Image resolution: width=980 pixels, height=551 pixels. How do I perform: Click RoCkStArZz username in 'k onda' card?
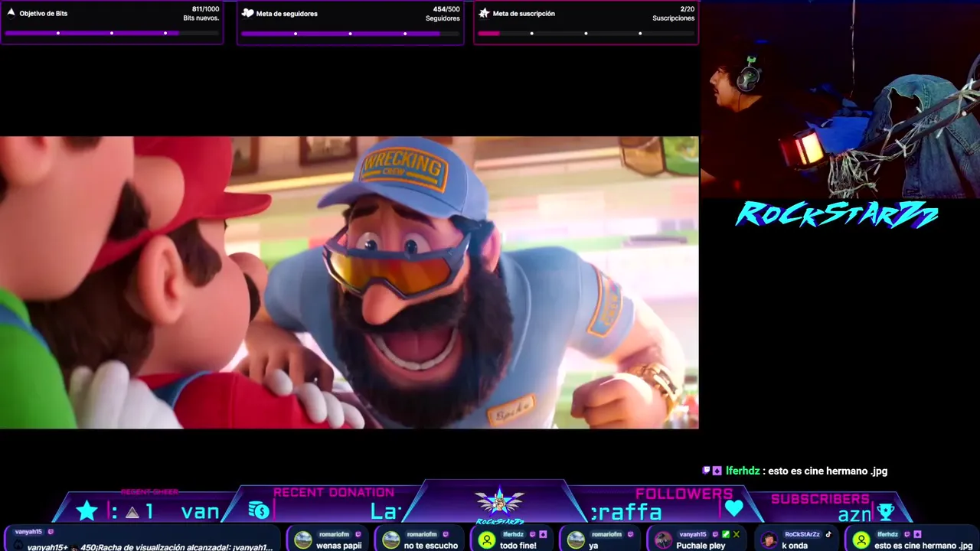tap(802, 534)
